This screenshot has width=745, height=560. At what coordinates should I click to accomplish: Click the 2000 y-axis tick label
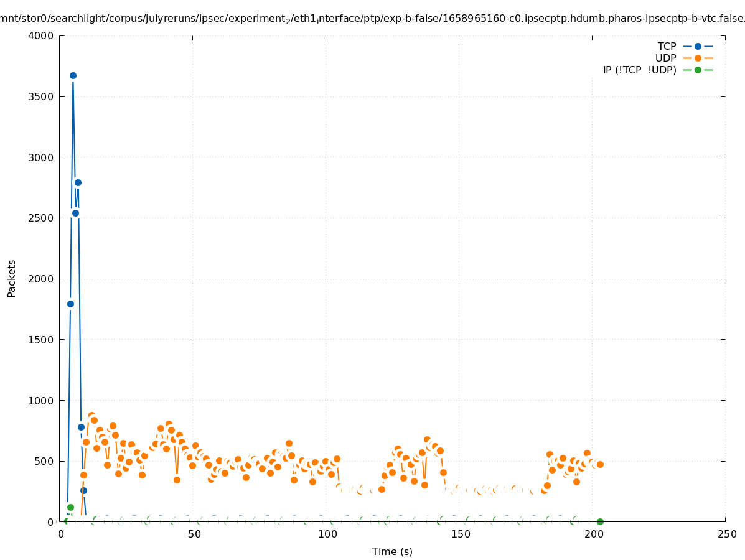pyautogui.click(x=42, y=279)
